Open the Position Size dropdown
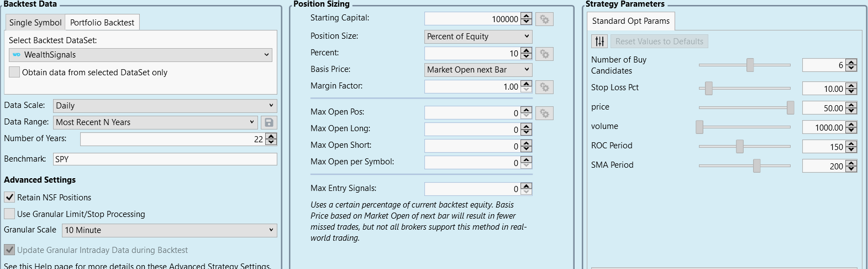Viewport: 868px width, 269px height. coord(478,37)
